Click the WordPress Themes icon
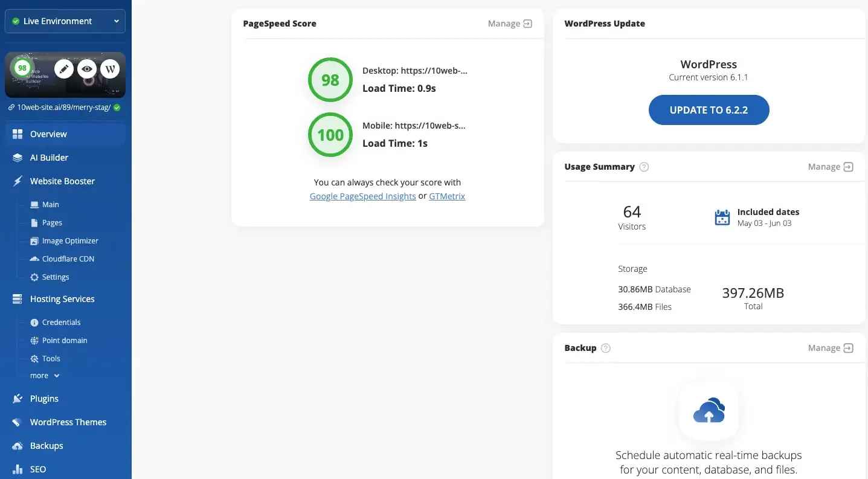868x479 pixels. tap(18, 422)
